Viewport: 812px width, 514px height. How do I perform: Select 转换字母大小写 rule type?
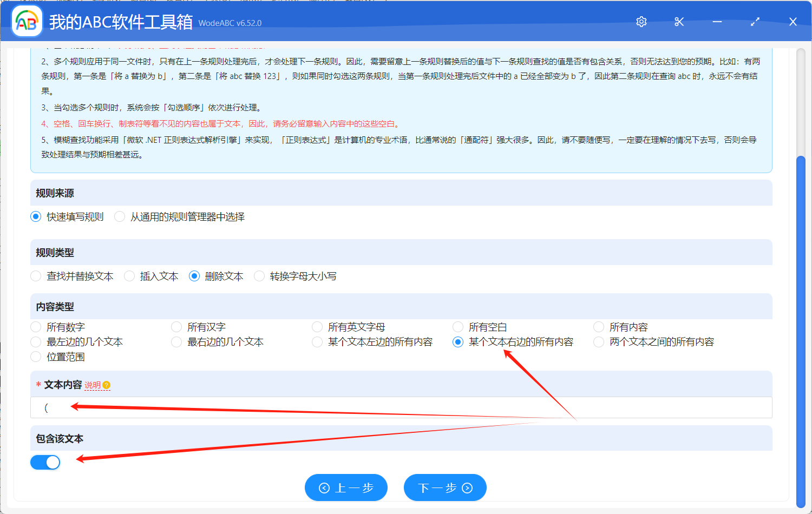point(259,276)
